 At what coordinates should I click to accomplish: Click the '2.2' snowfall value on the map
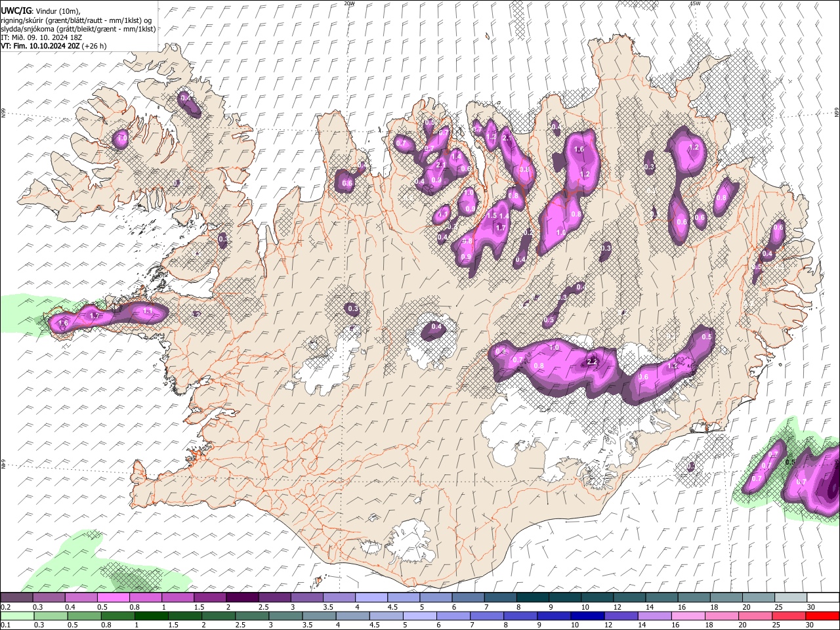[x=591, y=362]
